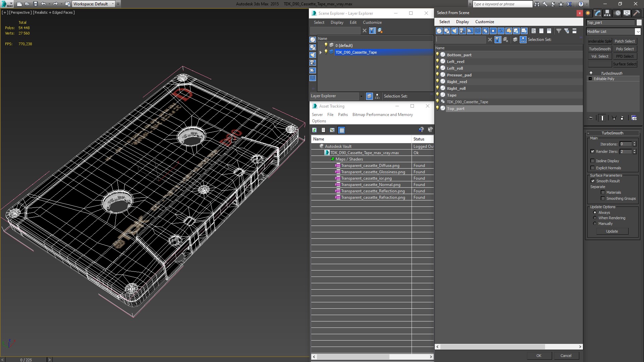Click Table View icon in Asset Tracking toolbar
Image resolution: width=644 pixels, height=362 pixels.
point(341,130)
